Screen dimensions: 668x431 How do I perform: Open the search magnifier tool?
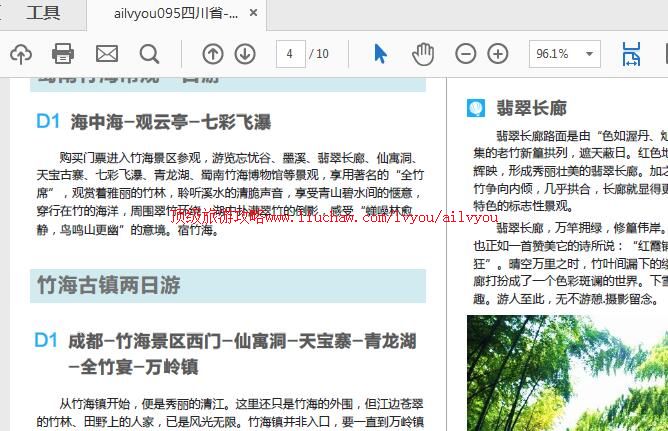(x=149, y=53)
